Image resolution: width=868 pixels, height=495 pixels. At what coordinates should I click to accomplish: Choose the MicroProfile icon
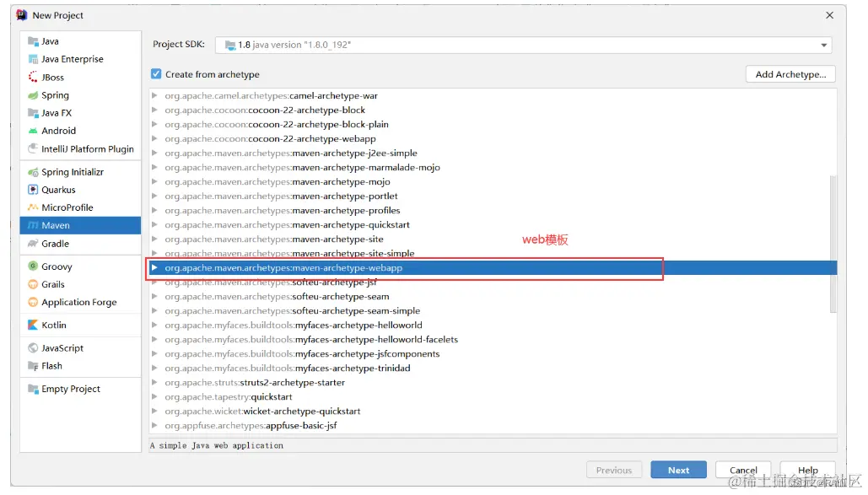coord(33,207)
